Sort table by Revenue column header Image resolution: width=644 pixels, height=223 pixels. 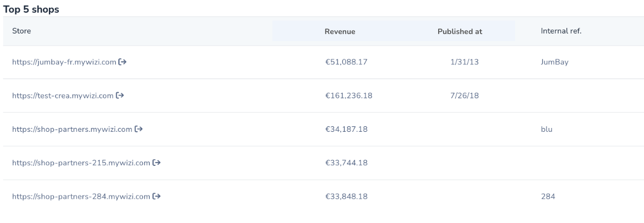pos(340,31)
